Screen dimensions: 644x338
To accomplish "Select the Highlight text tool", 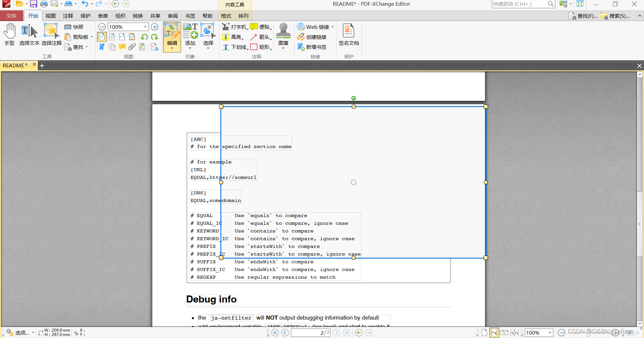I will pos(233,37).
